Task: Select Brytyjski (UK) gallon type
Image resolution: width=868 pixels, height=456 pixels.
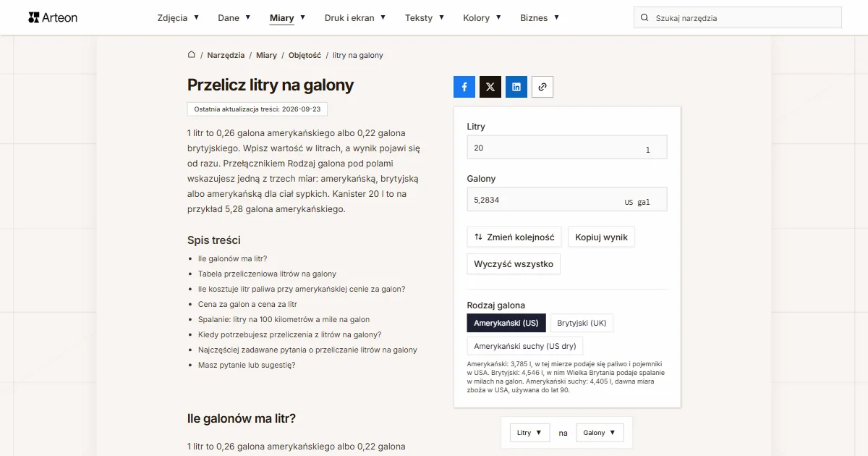Action: pos(582,323)
